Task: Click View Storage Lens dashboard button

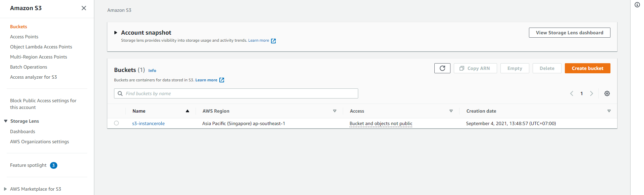Action: coord(570,33)
